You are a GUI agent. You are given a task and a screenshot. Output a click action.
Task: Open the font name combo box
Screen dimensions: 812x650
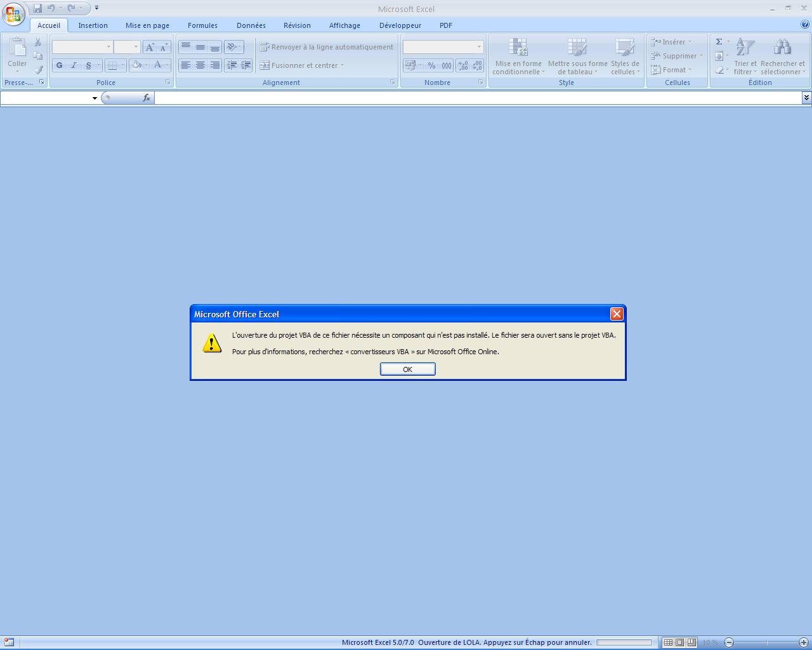(82, 47)
